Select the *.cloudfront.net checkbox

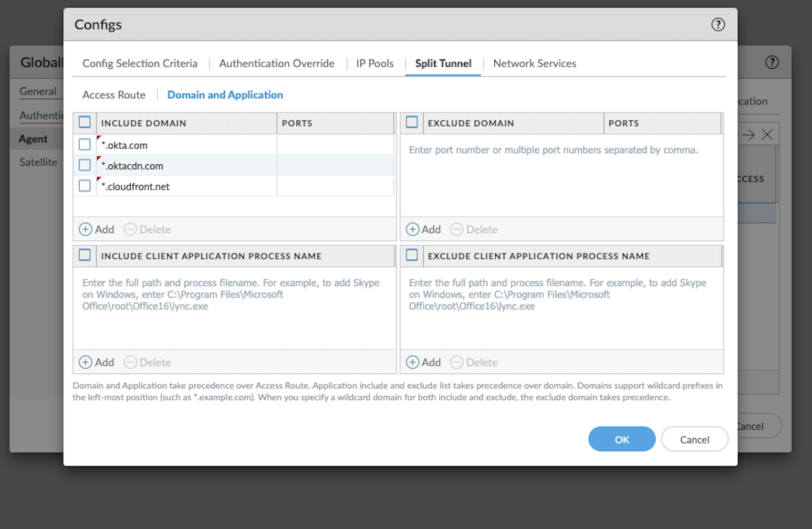(x=85, y=186)
